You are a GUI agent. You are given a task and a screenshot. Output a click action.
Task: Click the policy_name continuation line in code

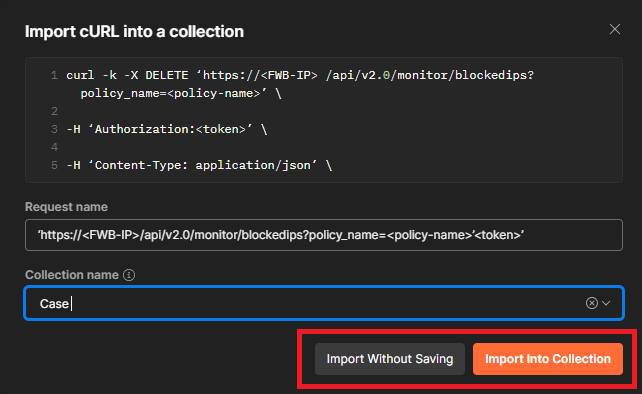(x=181, y=93)
